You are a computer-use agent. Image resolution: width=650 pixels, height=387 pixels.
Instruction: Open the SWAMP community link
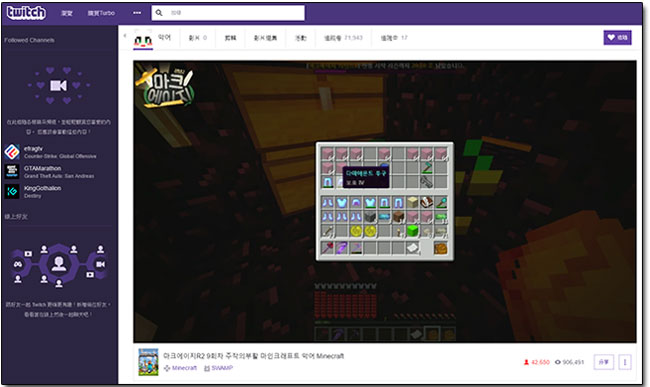(222, 368)
